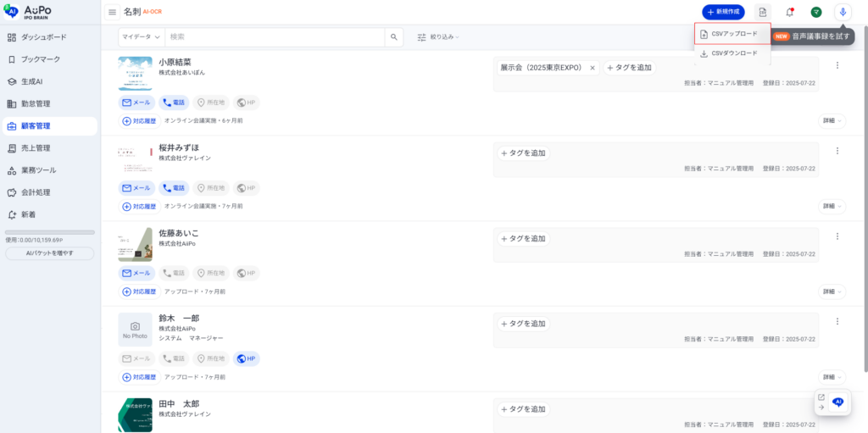Remove the 展示会（2025東京EXPO） tag

[x=593, y=68]
